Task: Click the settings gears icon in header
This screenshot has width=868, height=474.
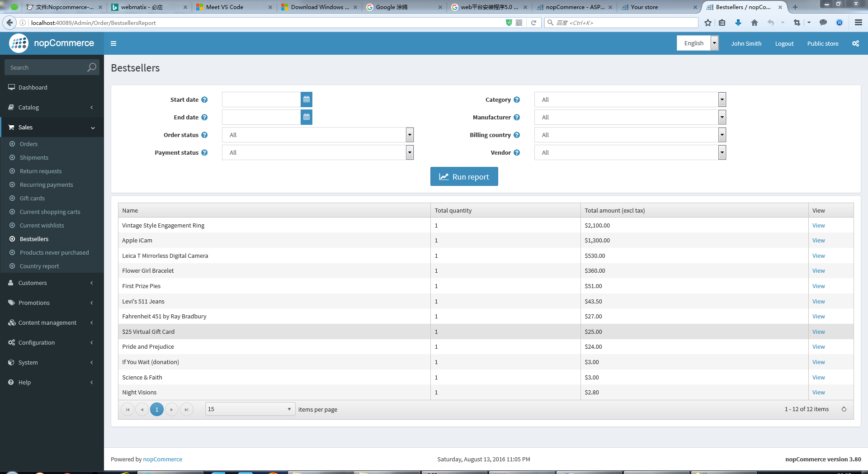Action: click(855, 43)
